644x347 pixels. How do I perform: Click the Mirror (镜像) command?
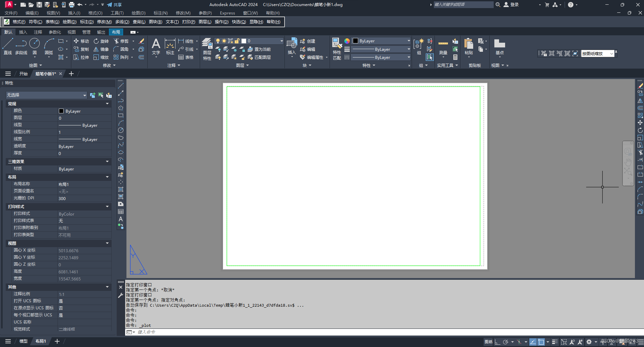point(101,49)
